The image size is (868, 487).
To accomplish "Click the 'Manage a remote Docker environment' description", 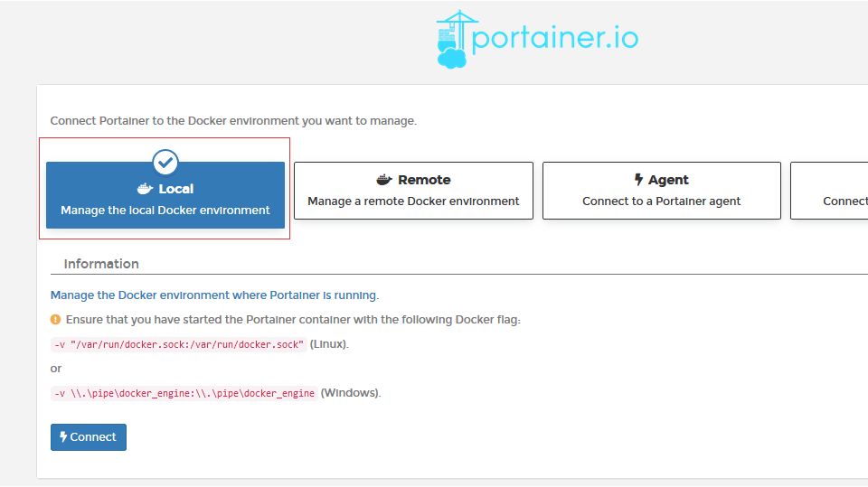I will point(413,201).
